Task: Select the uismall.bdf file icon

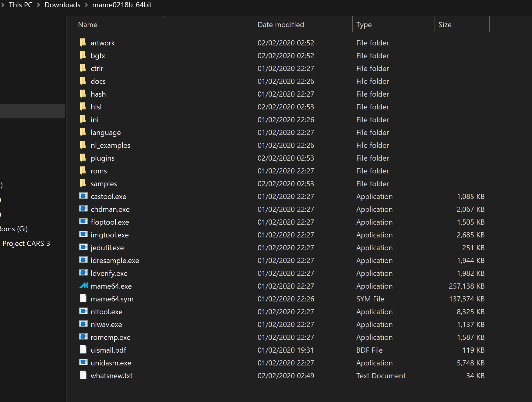Action: click(83, 349)
